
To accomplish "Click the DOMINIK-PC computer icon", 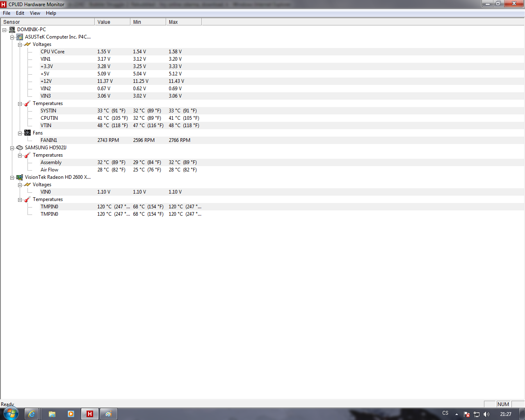I will pyautogui.click(x=12, y=30).
